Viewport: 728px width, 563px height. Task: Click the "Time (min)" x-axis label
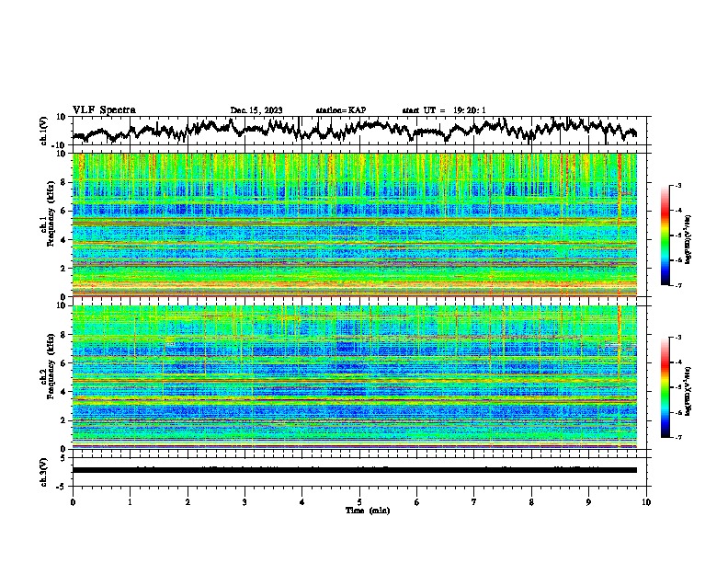[368, 511]
